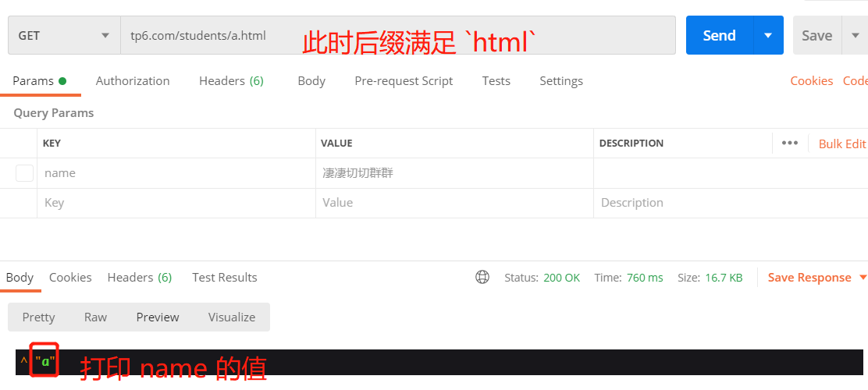Click the 200 OK status text
868x390 pixels.
point(562,278)
